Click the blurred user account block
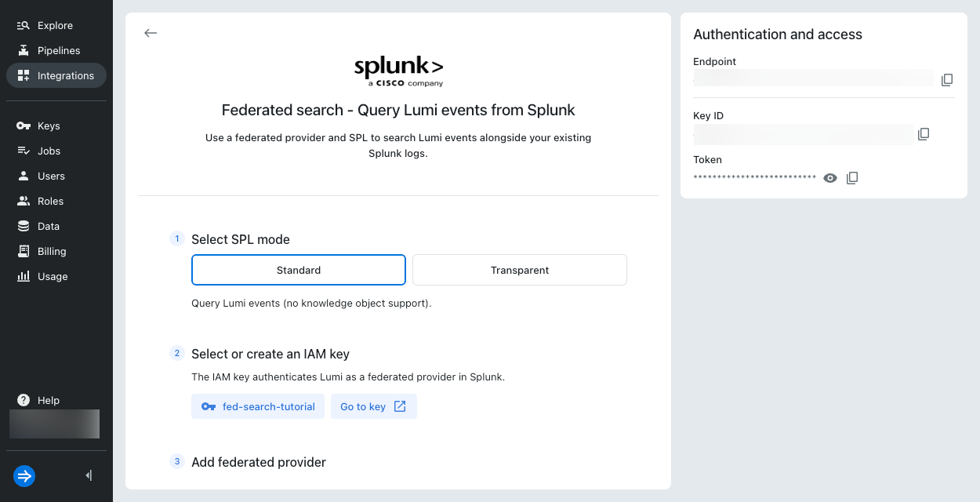The image size is (980, 502). (54, 424)
